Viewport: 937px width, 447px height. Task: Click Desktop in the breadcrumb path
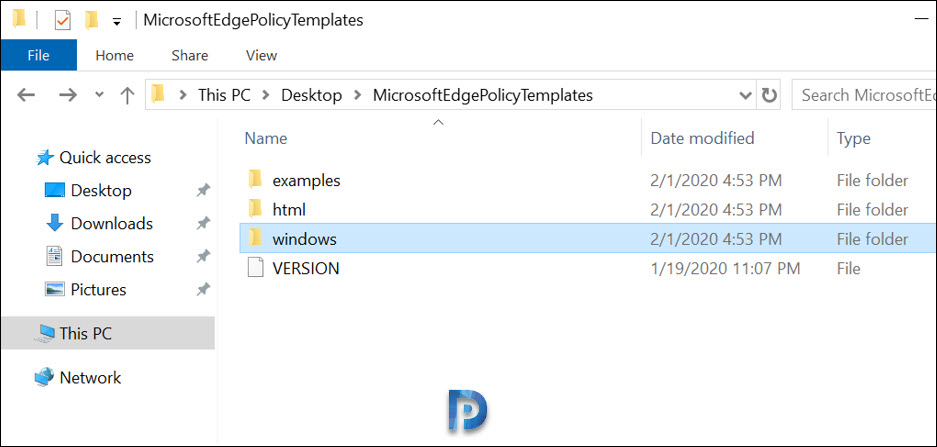(311, 95)
